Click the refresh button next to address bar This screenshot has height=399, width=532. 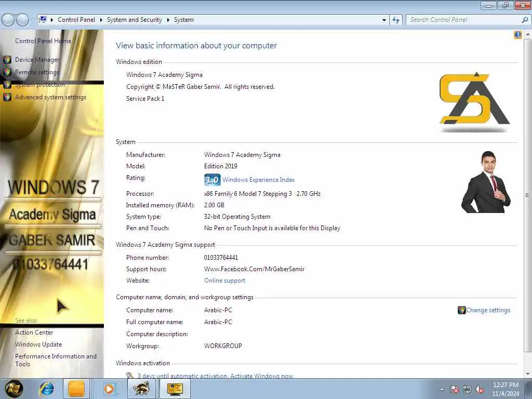point(395,20)
